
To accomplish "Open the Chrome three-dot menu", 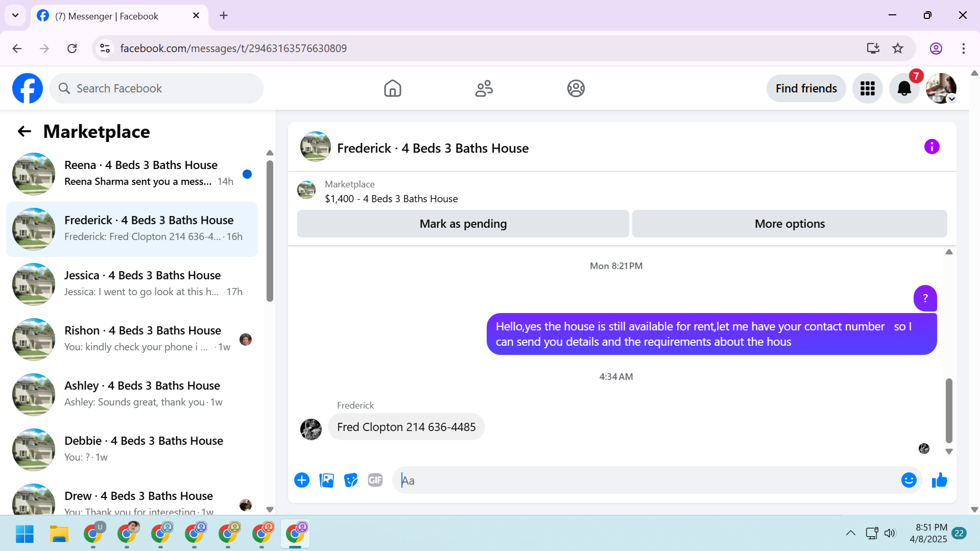I will pos(963,49).
